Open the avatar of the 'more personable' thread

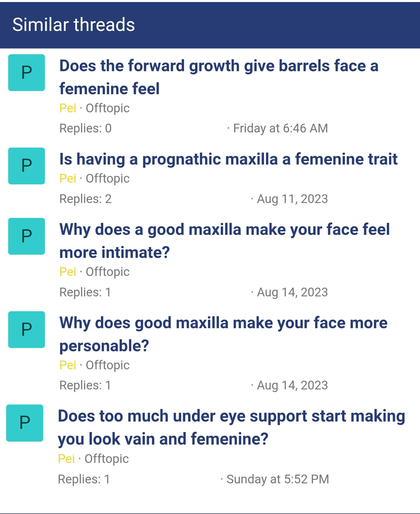coord(27,330)
